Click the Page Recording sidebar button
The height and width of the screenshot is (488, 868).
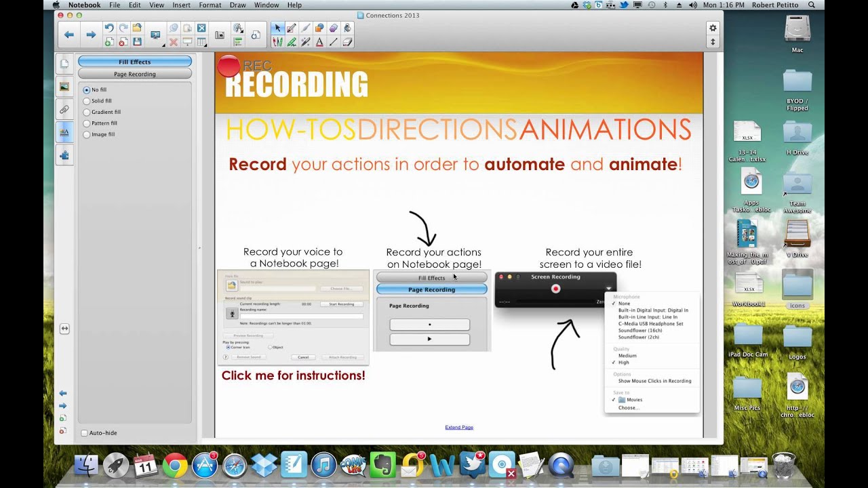pyautogui.click(x=135, y=74)
